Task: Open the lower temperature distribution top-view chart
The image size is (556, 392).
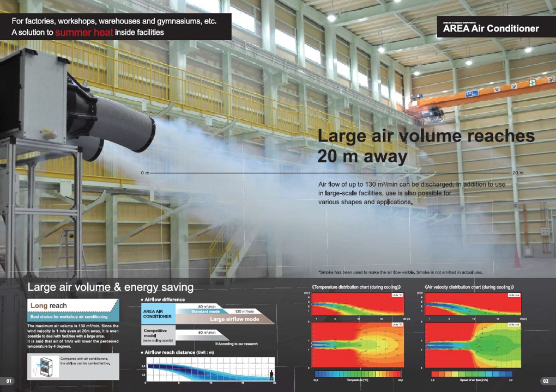Action: pyautogui.click(x=360, y=345)
